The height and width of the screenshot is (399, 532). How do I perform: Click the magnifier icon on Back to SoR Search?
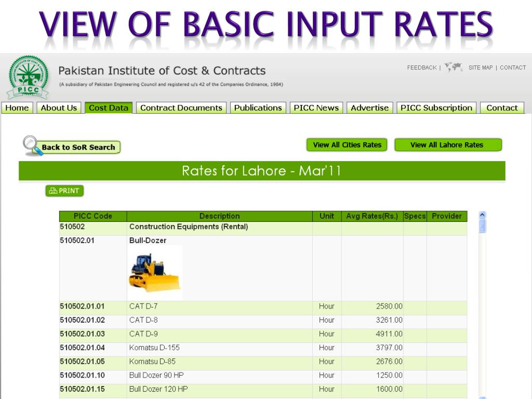pos(32,145)
